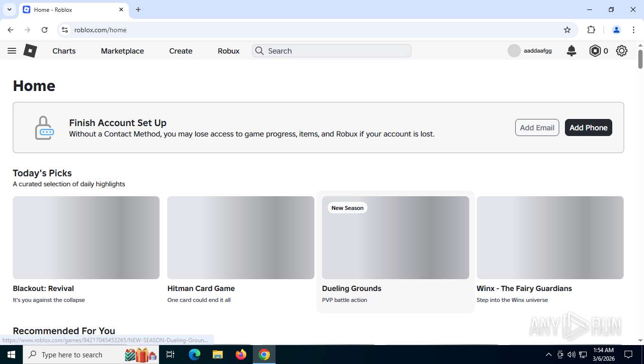Click the Roblox logo icon
Image resolution: width=644 pixels, height=364 pixels.
click(30, 51)
